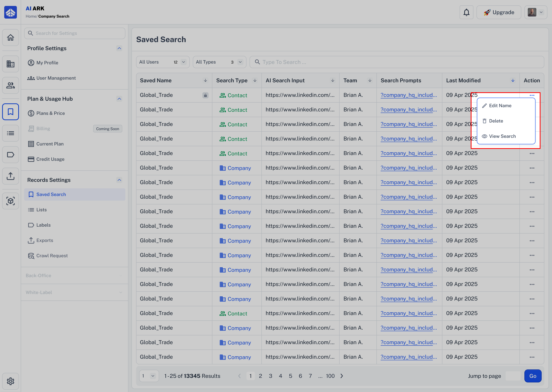This screenshot has width=552, height=392.
Task: Go to page 3 in pagination
Action: [x=270, y=376]
